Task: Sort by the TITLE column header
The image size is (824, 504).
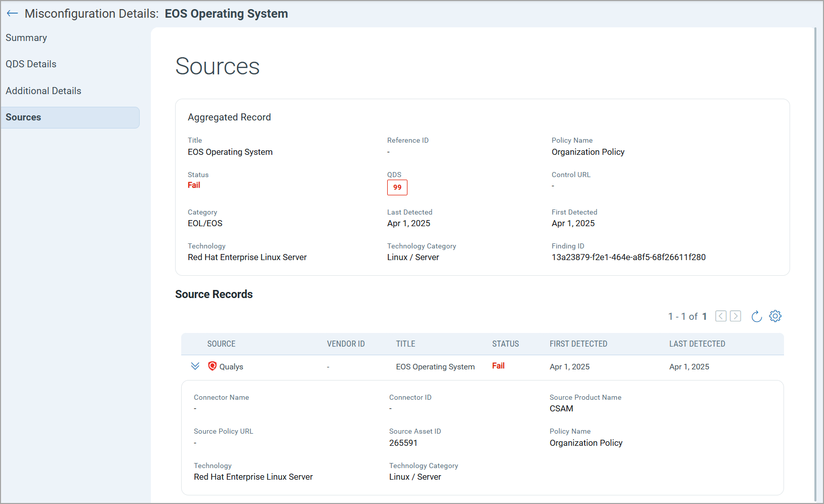Action: point(405,344)
